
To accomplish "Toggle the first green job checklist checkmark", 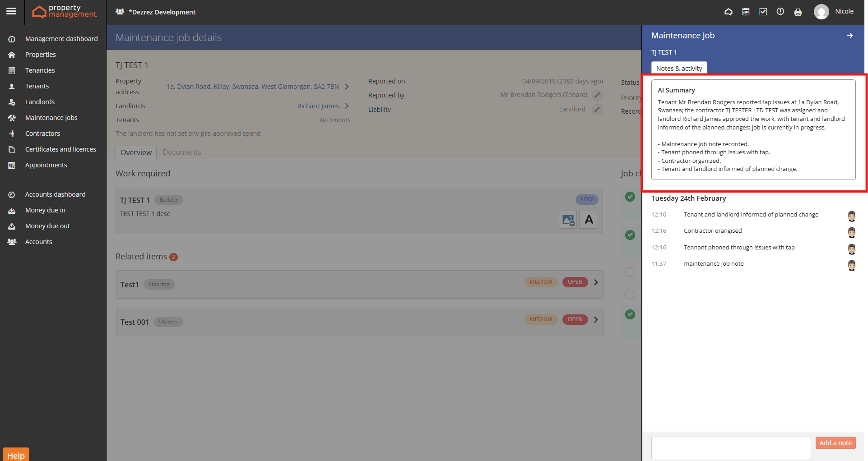I will coord(630,197).
